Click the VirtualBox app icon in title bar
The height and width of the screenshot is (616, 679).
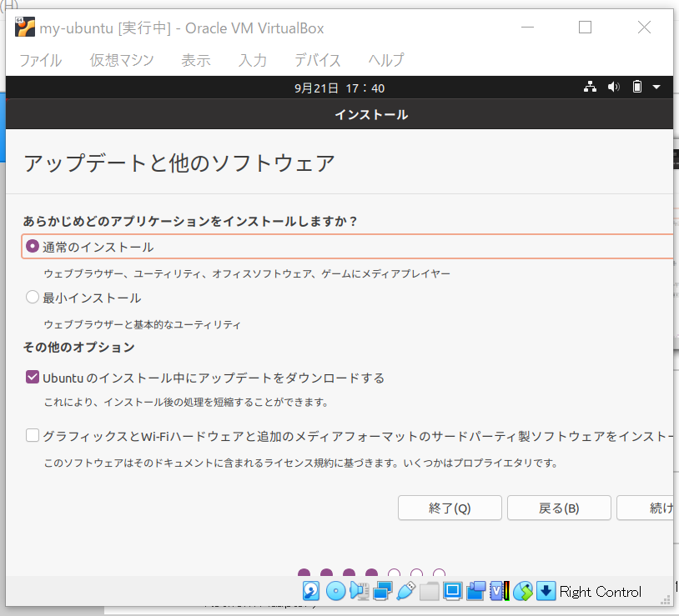(25, 28)
